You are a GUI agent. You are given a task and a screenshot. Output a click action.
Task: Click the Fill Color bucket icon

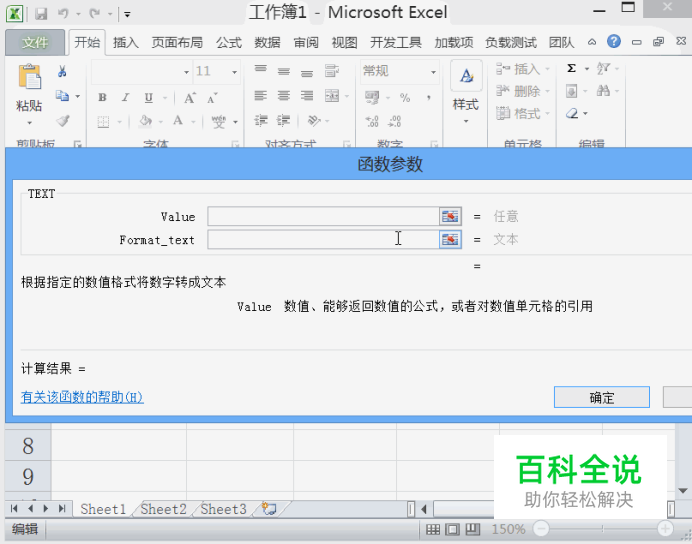pos(145,120)
